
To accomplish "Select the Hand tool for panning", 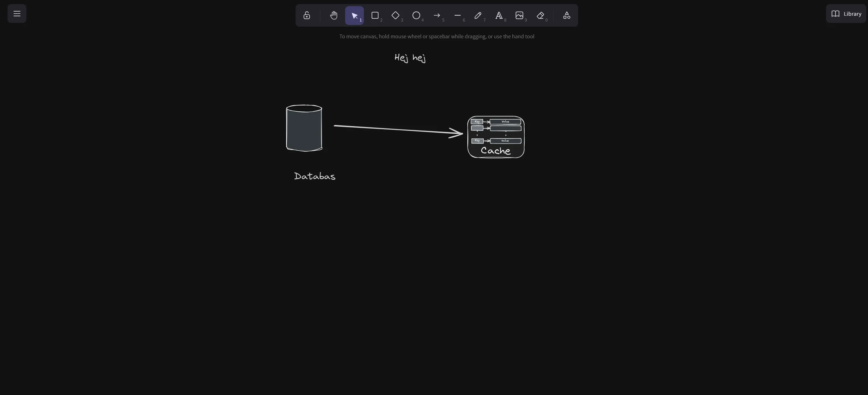I will click(333, 15).
